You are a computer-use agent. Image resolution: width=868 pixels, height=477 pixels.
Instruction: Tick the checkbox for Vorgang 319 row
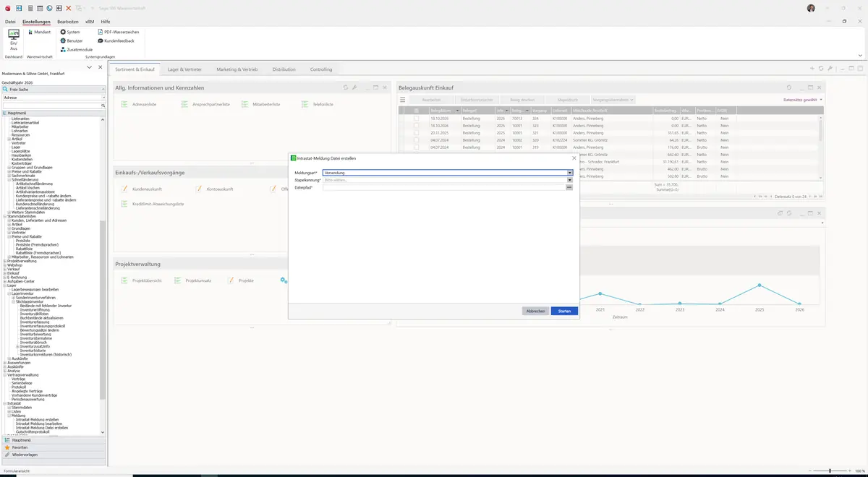(416, 147)
